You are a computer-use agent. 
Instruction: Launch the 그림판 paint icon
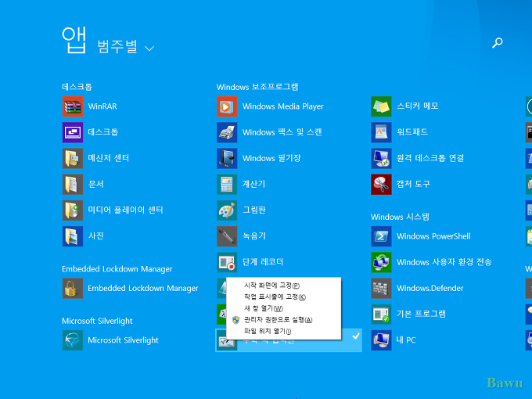(227, 210)
